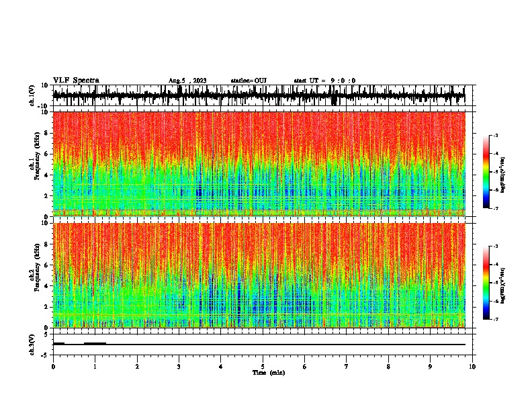Click the 'station=OUI' header label
This screenshot has height=411, width=532.
click(249, 81)
